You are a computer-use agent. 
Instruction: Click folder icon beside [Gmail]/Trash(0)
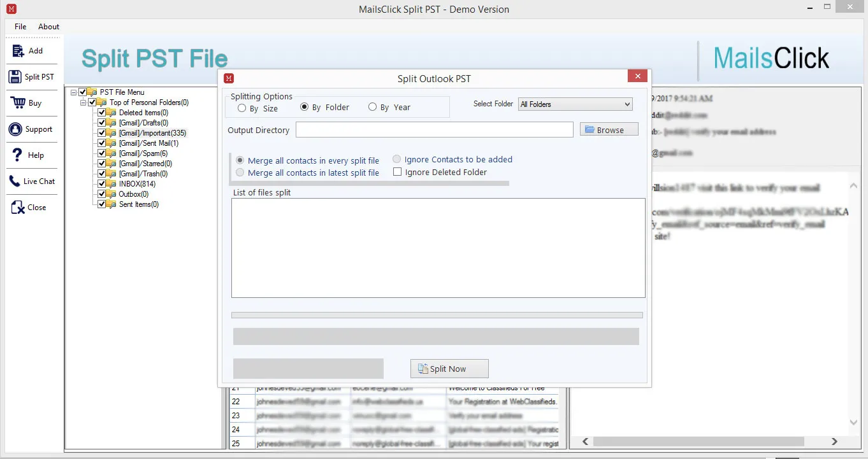click(x=112, y=174)
